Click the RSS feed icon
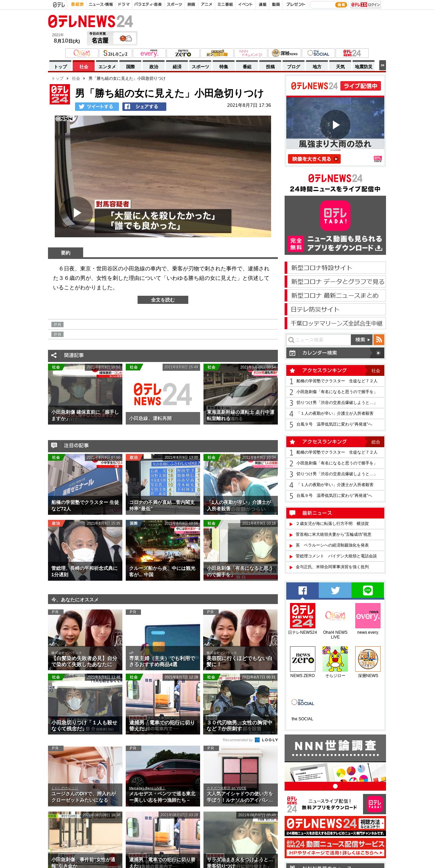 379,340
